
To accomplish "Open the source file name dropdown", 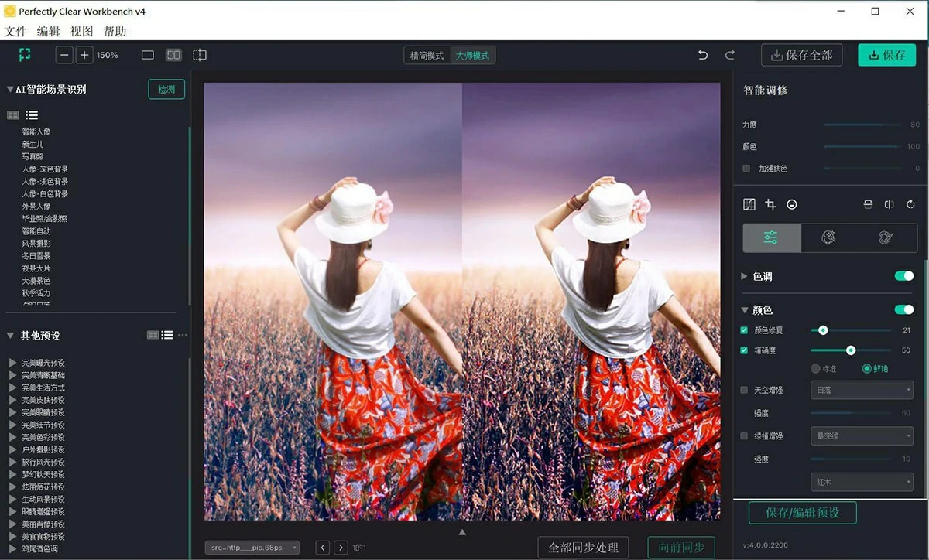I will tap(252, 548).
